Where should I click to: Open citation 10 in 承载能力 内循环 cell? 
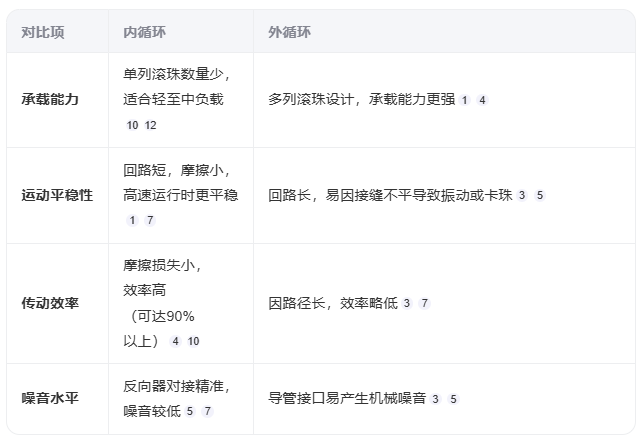(x=133, y=125)
